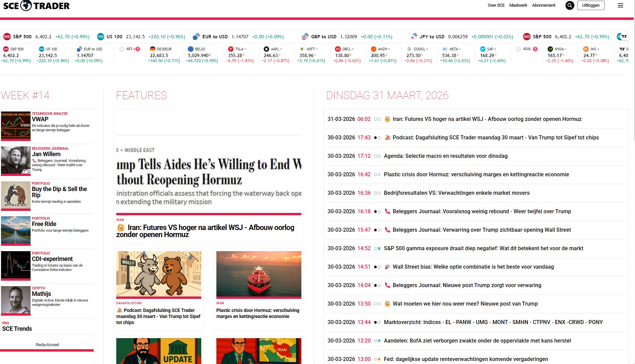Click phone icon beside 'Nieuwe post Trump zorgt' headline

(x=387, y=285)
